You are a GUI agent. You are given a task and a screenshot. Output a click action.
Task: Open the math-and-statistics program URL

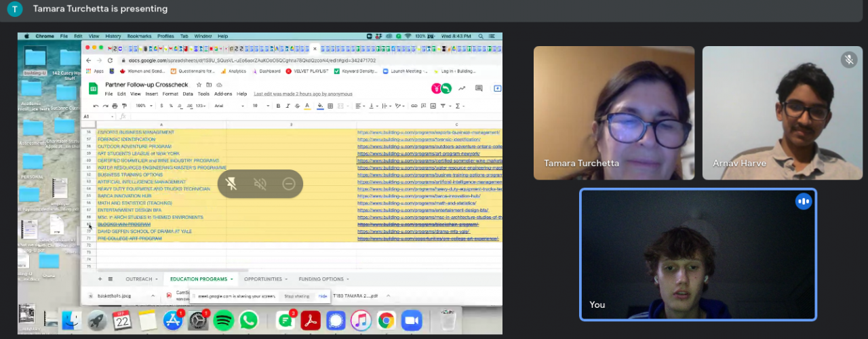(417, 203)
